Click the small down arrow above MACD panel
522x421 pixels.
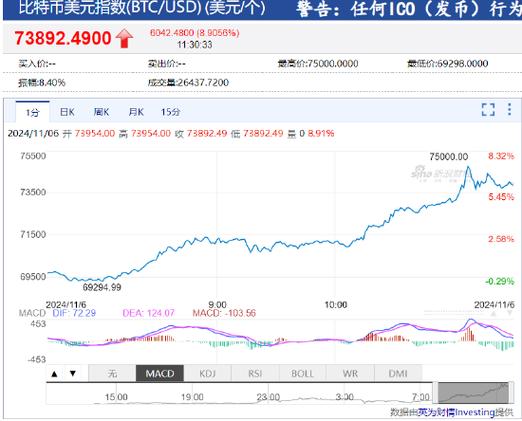(x=510, y=313)
